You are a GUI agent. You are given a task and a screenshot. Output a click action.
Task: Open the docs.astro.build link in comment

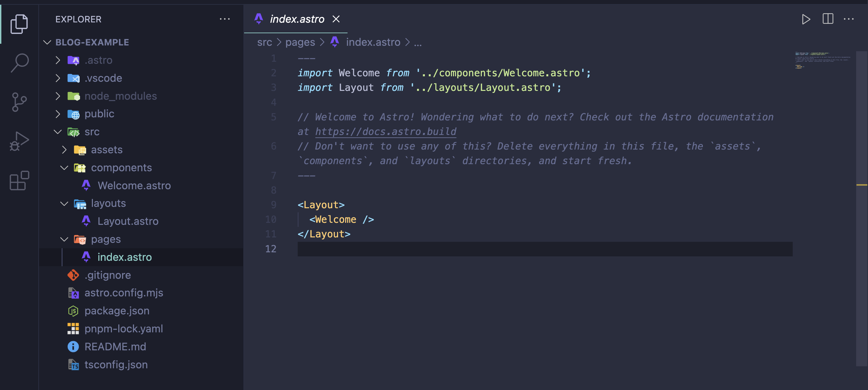(x=386, y=132)
